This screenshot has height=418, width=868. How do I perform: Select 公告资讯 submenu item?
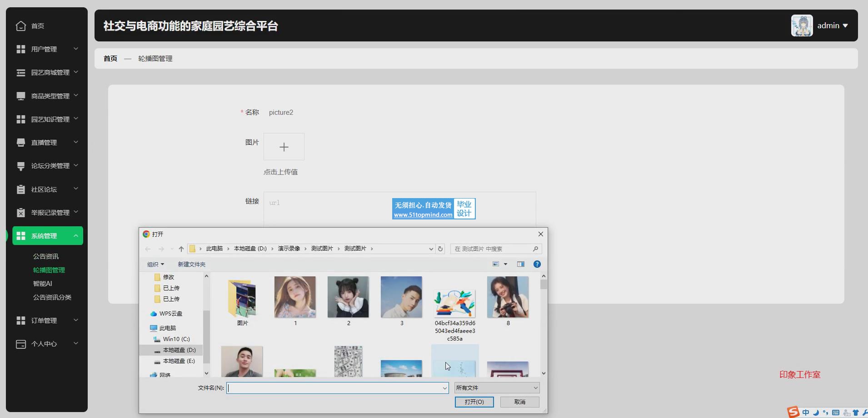(x=46, y=257)
